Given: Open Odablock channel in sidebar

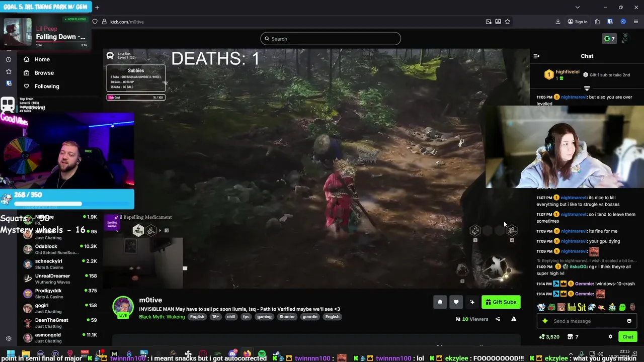Looking at the screenshot, I should point(60,249).
